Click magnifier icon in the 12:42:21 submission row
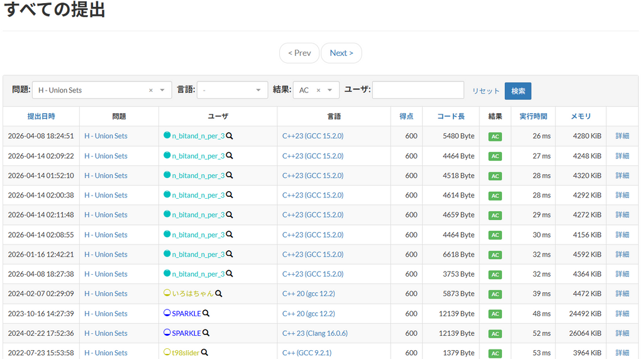 [230, 254]
